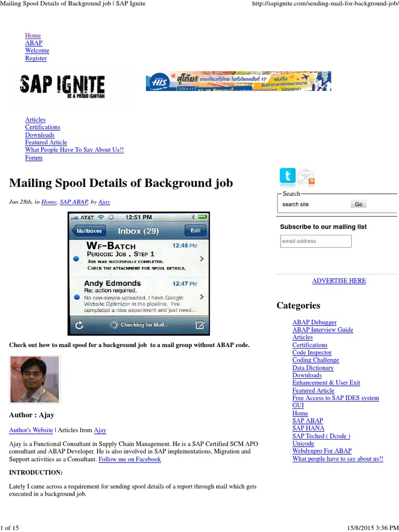Open Ajay link after Articles from
This screenshot has height=532, width=399.
(100, 430)
